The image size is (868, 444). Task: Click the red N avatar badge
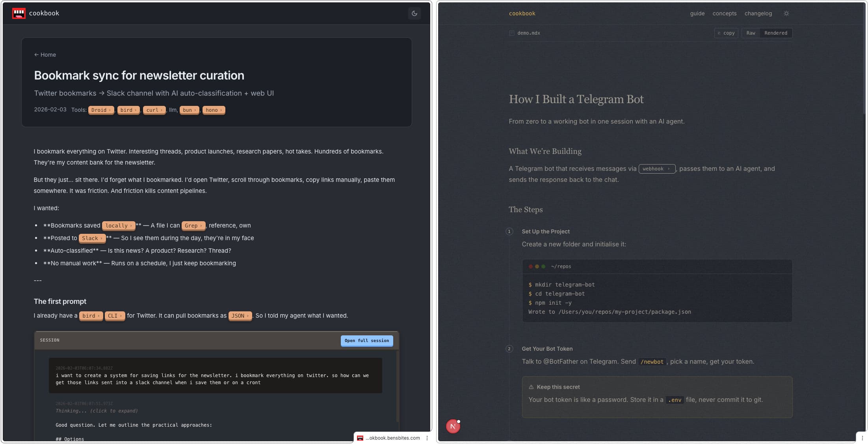click(453, 426)
